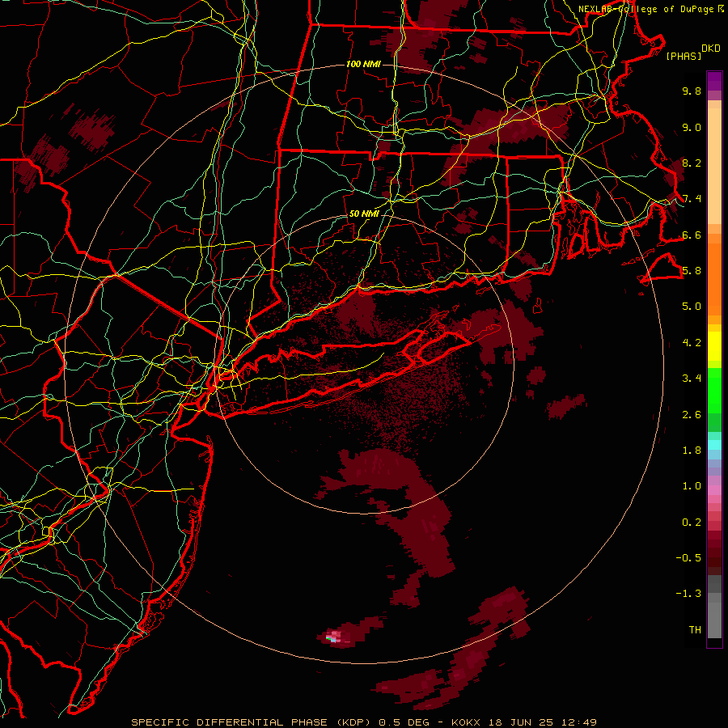
Task: Select the 0.2 value on the scale
Action: click(692, 523)
